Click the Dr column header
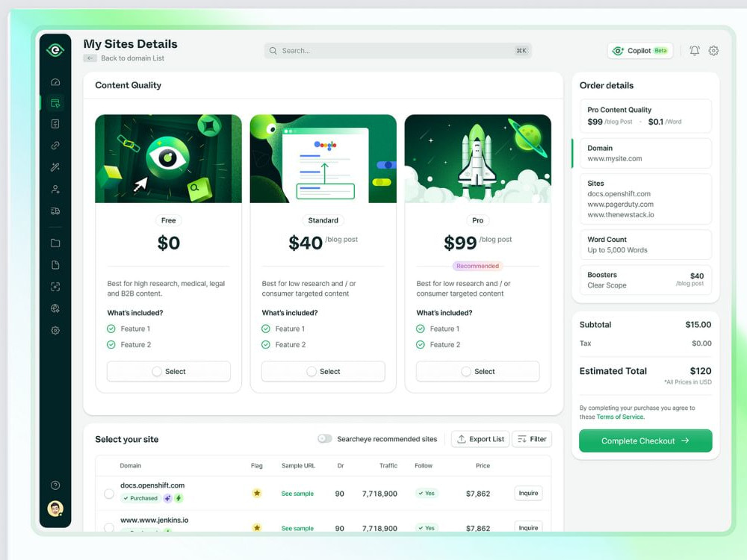Image resolution: width=747 pixels, height=560 pixels. (341, 466)
